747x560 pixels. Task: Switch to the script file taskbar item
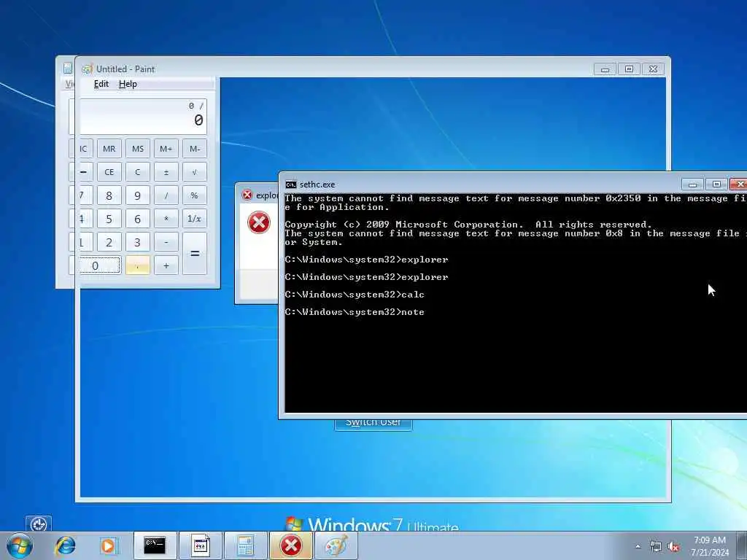(200, 545)
